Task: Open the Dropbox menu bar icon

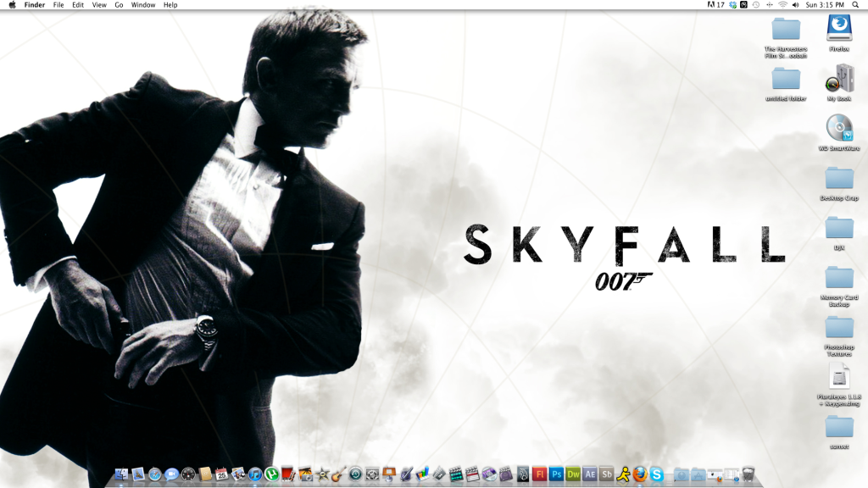Action: coord(733,5)
